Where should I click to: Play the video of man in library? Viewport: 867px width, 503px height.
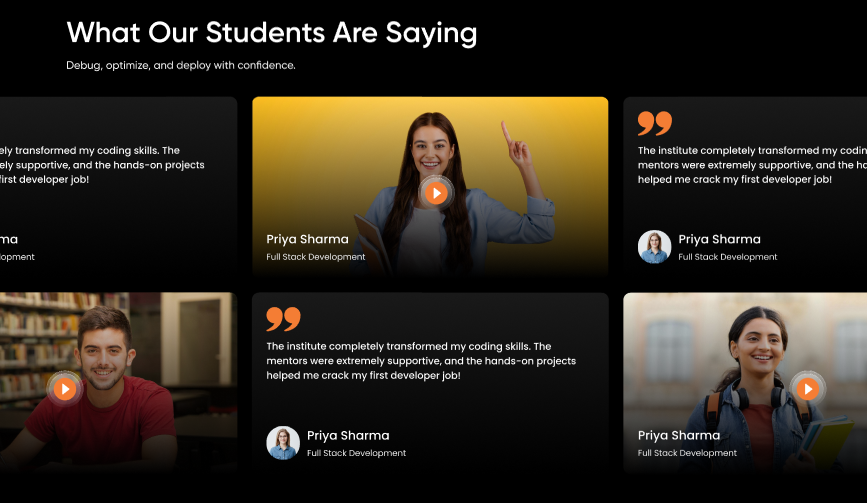coord(64,388)
